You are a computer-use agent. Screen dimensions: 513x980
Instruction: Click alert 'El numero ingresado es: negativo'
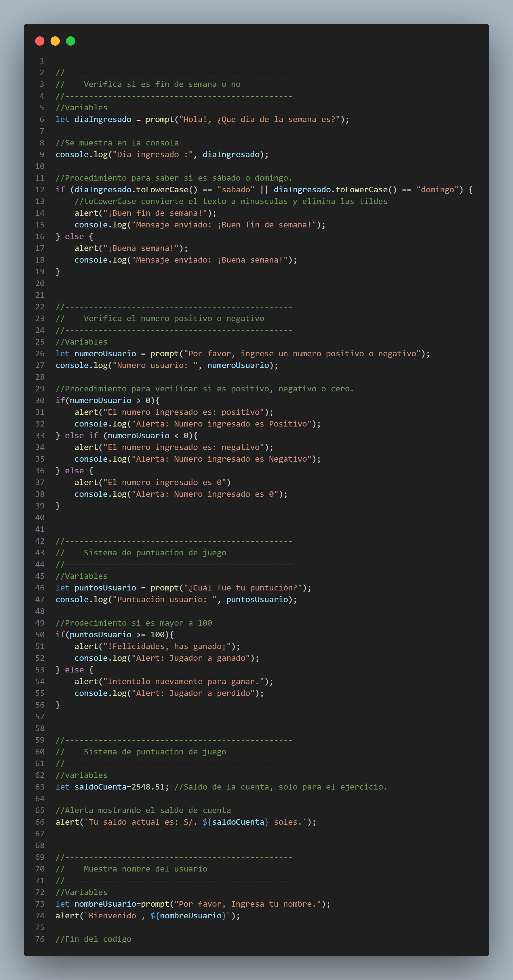pyautogui.click(x=174, y=447)
